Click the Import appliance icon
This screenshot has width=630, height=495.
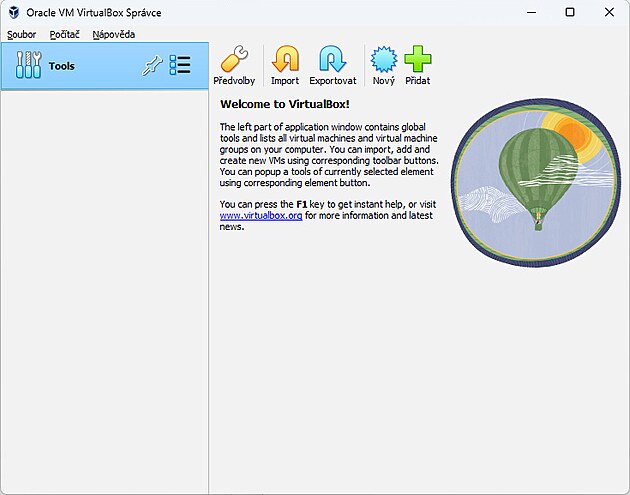pyautogui.click(x=285, y=66)
